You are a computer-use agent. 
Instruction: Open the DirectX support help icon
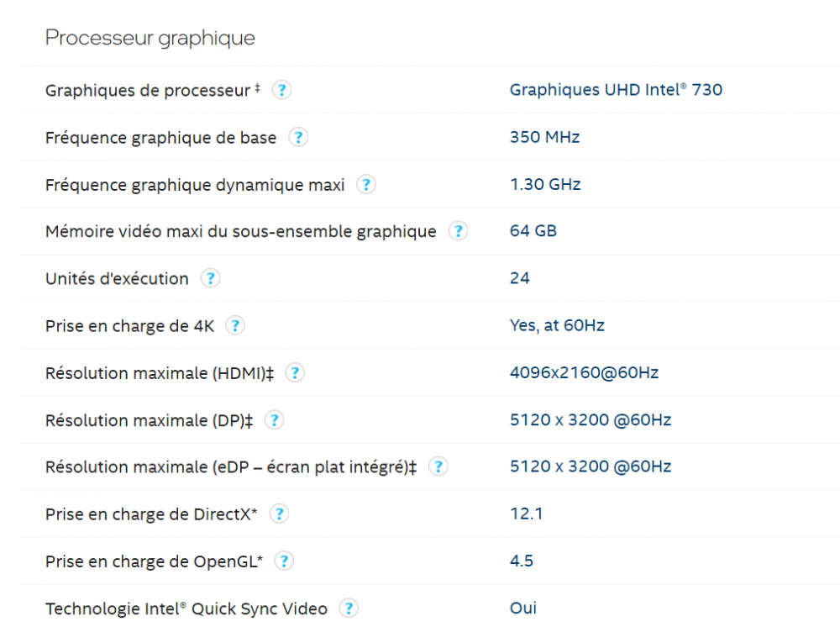[x=279, y=514]
